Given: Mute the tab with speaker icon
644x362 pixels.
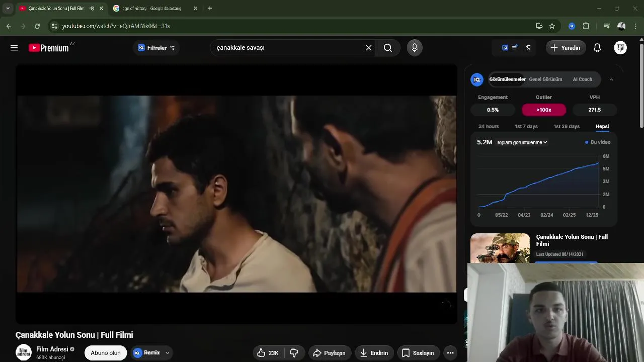Looking at the screenshot, I should 92,9.
